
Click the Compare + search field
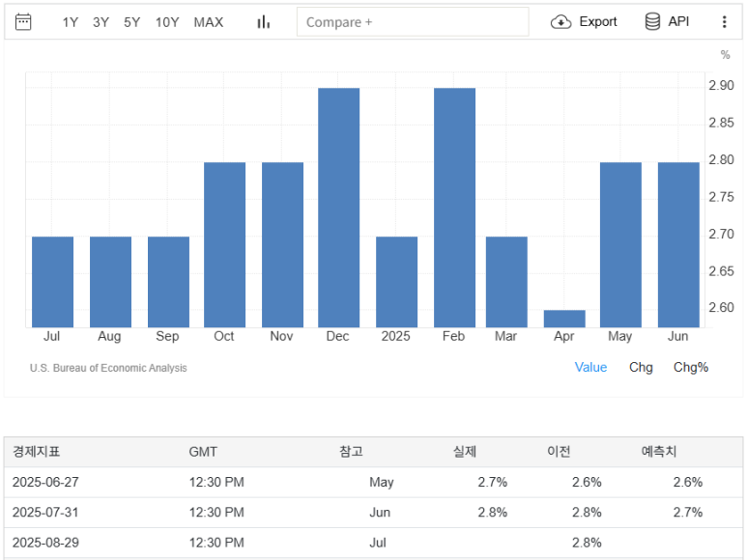tap(413, 21)
